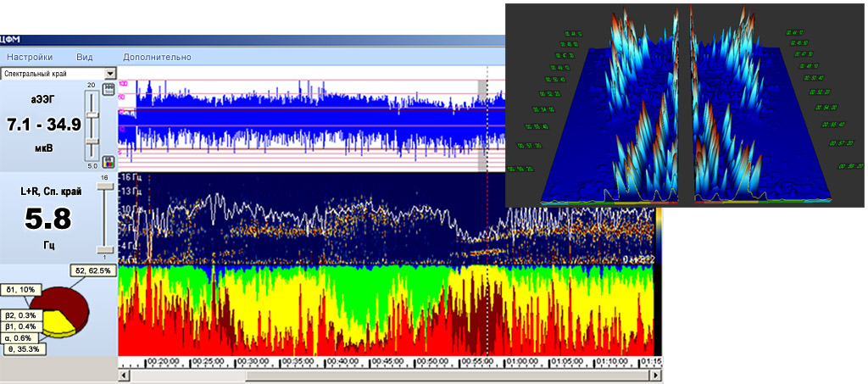
Task: Click the мкВ unit label
Action: point(43,147)
